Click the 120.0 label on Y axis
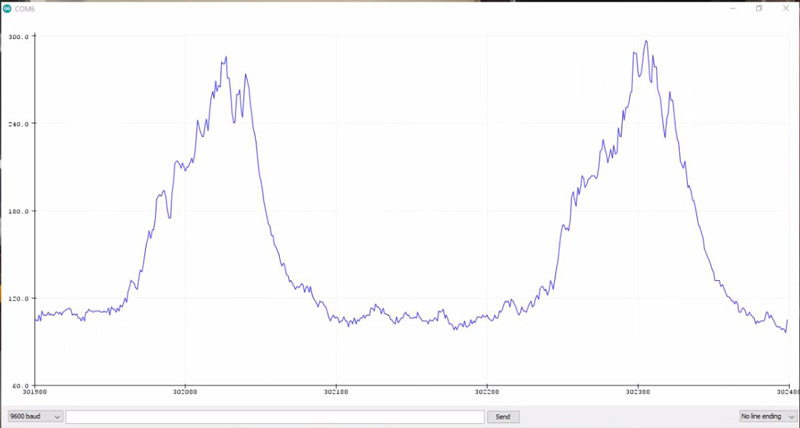The width and height of the screenshot is (800, 428). 18,299
